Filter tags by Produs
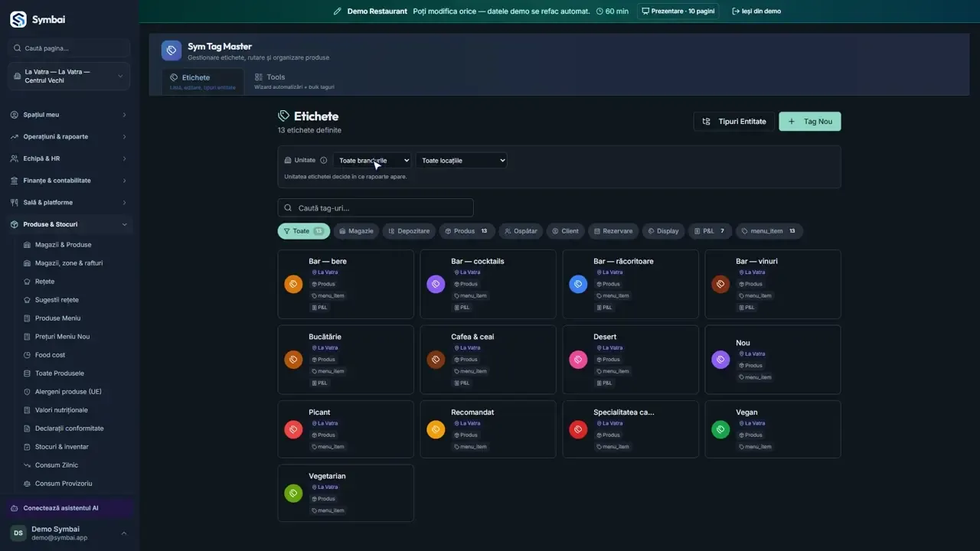The width and height of the screenshot is (980, 551). (x=467, y=231)
